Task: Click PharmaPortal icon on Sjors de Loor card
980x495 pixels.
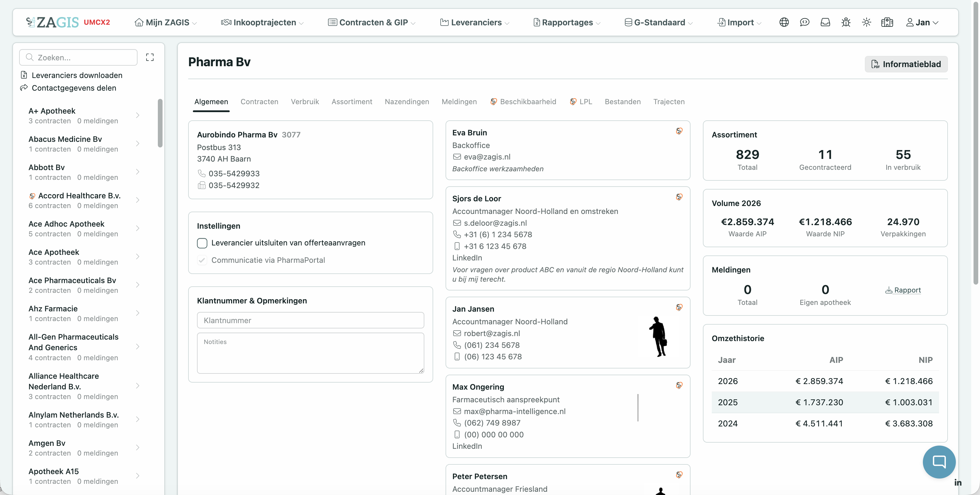Action: point(679,197)
